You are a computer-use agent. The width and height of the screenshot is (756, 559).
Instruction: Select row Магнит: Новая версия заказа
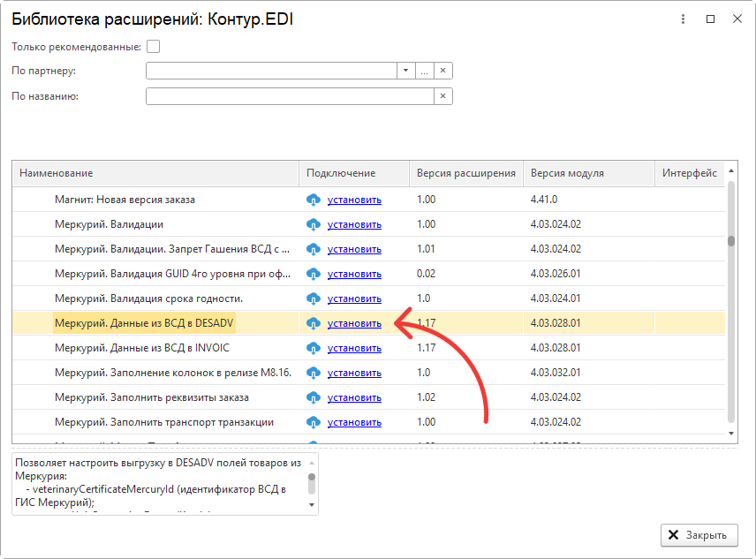(x=368, y=200)
